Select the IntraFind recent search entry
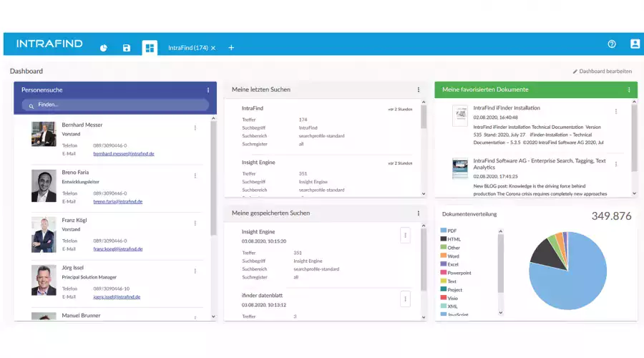Image resolution: width=644 pixels, height=358 pixels. 252,109
